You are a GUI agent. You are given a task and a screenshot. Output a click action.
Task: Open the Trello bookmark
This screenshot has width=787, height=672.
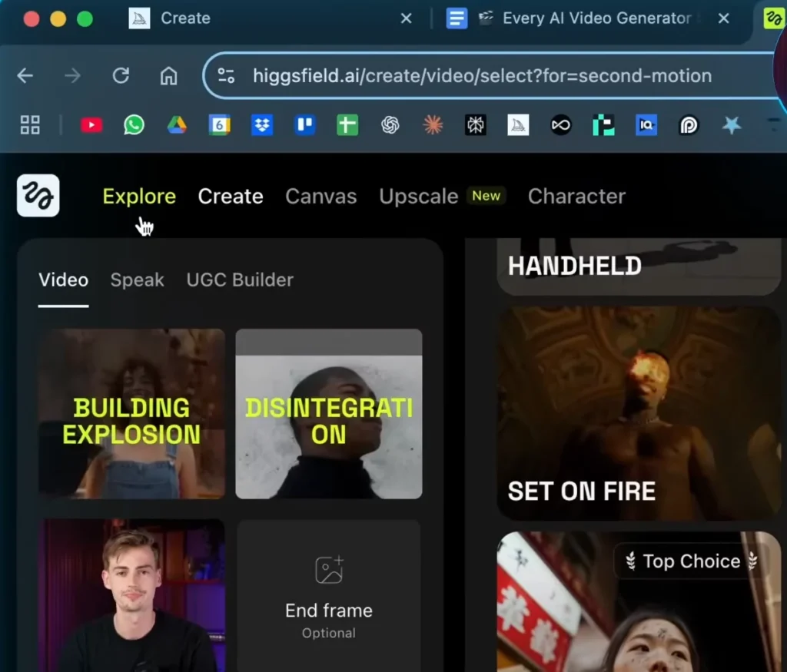click(x=304, y=125)
